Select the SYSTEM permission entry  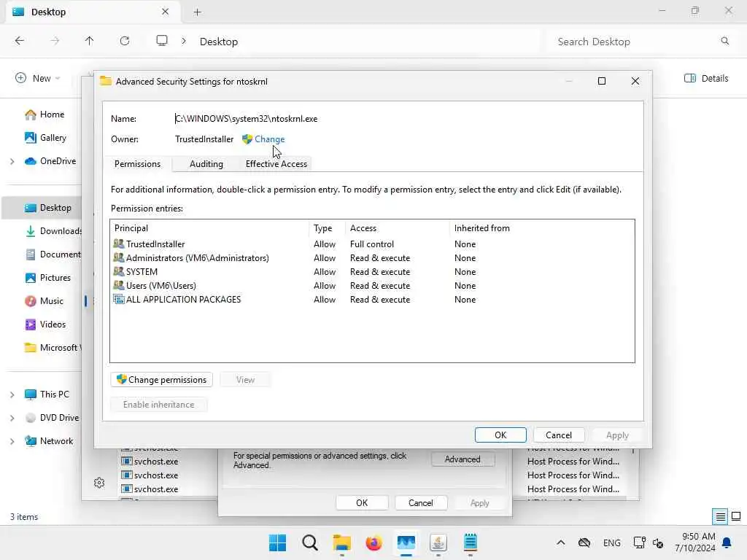(371, 271)
